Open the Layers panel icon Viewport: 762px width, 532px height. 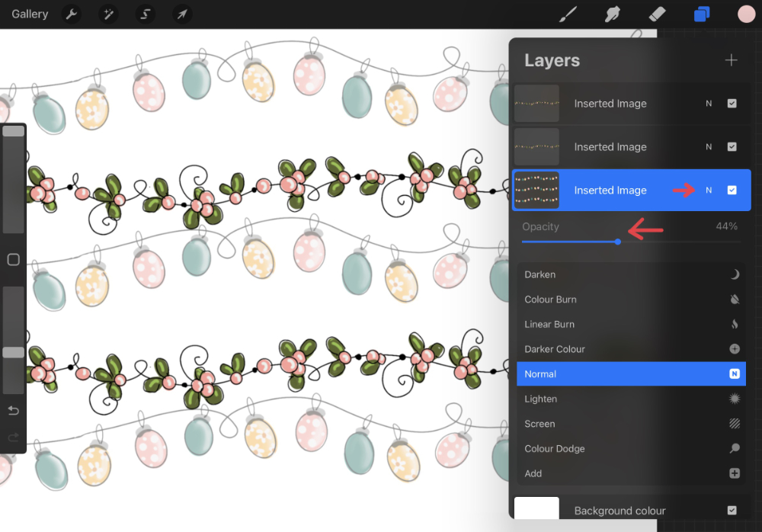701,13
